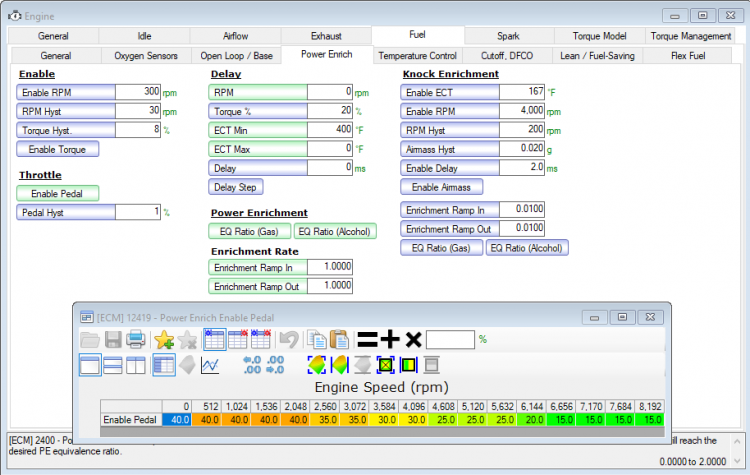The height and width of the screenshot is (475, 750).
Task: Open the Cutoff, DFCO sub-tab
Action: pyautogui.click(x=507, y=55)
